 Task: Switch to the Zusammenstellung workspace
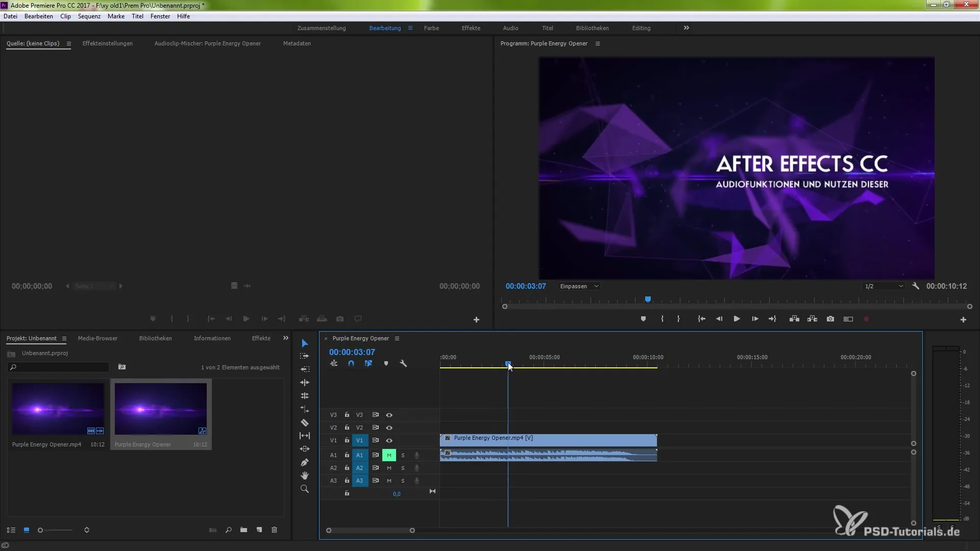point(322,28)
